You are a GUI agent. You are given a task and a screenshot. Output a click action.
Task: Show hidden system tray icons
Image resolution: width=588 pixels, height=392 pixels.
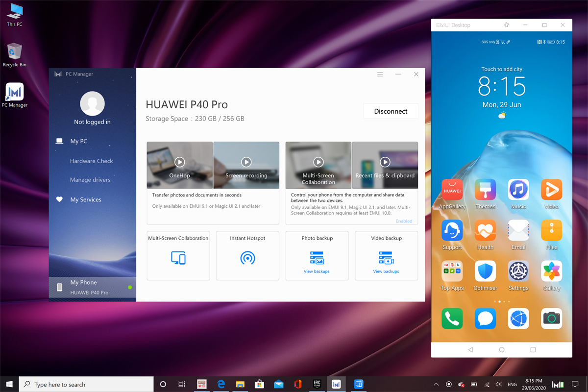click(436, 385)
